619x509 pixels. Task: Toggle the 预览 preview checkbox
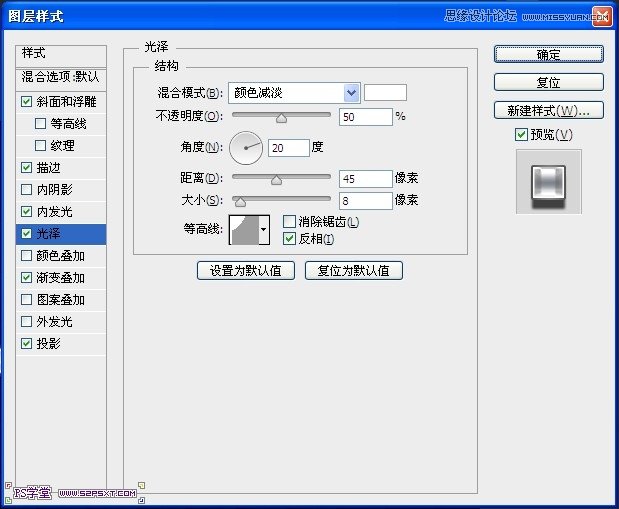[521, 135]
